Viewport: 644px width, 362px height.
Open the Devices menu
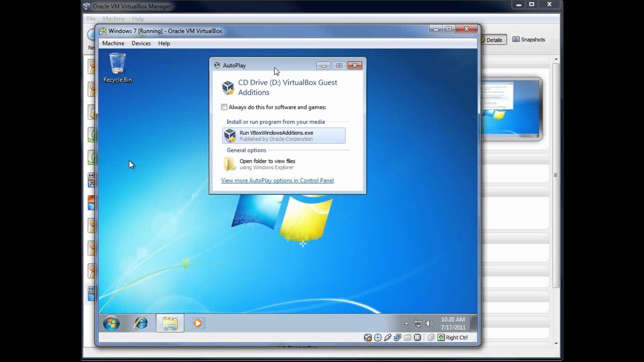tap(141, 43)
